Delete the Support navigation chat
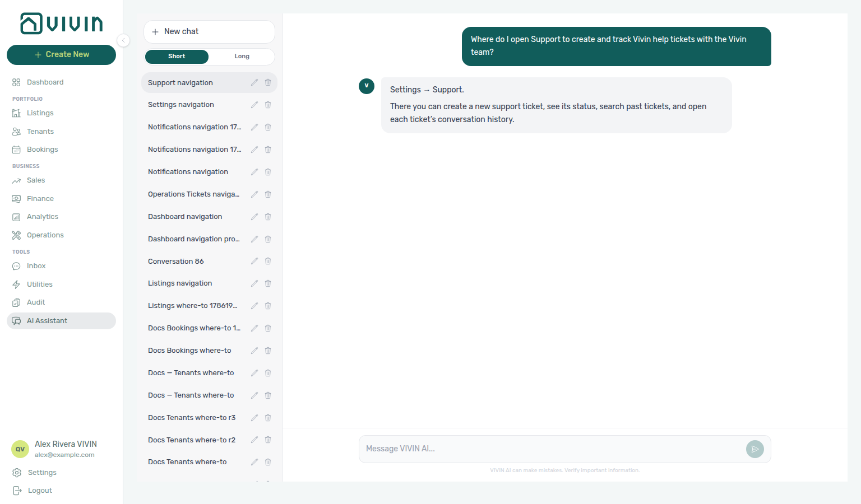861x504 pixels. [x=268, y=82]
